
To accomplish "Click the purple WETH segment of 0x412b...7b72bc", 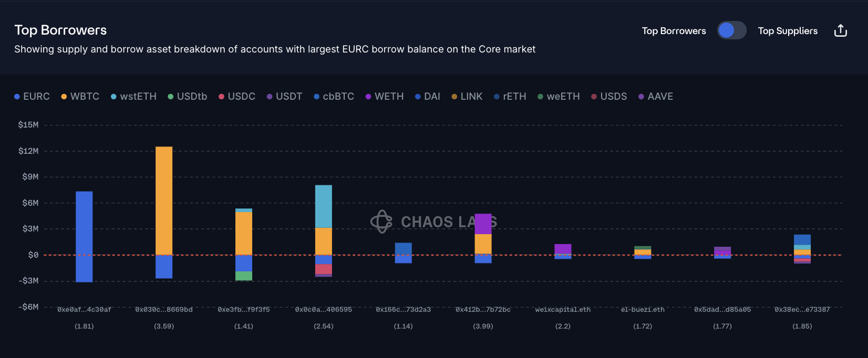I will coord(483,224).
